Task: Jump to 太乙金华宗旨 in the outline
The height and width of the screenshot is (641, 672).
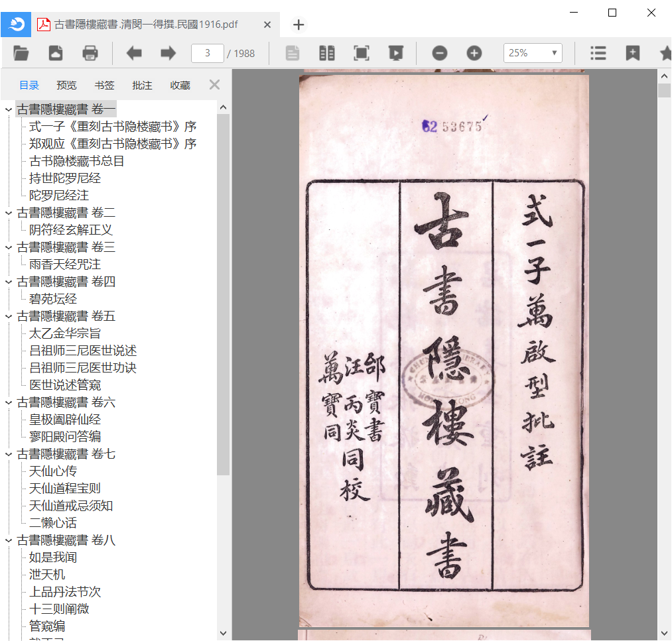Action: [65, 333]
